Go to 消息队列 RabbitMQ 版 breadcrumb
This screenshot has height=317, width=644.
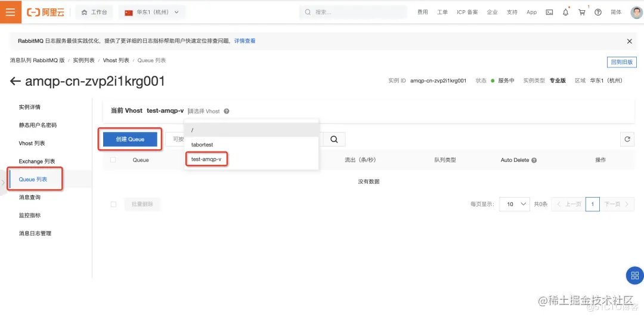click(38, 60)
